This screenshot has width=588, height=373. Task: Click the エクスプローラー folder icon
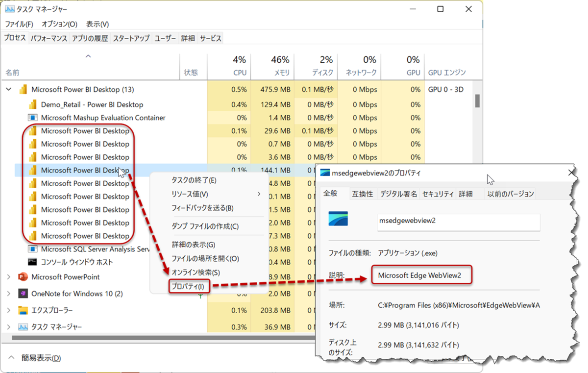point(23,310)
